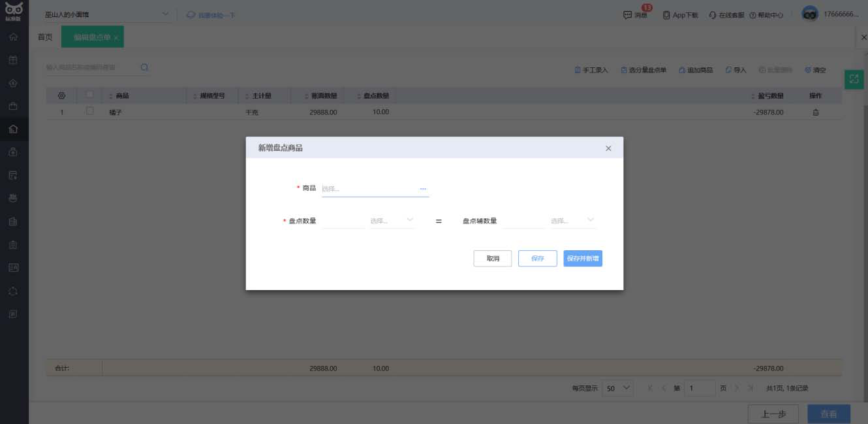Select the 编辑盘点单 tab

point(91,37)
